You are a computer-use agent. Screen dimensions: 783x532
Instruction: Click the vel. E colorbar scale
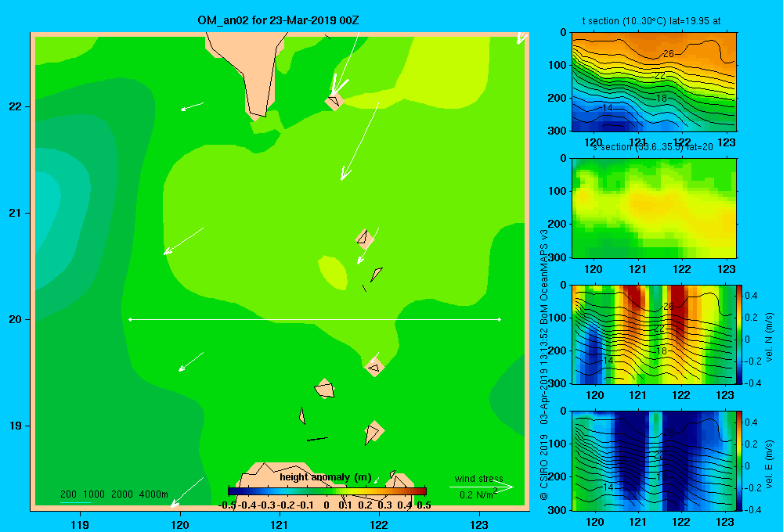(740, 461)
